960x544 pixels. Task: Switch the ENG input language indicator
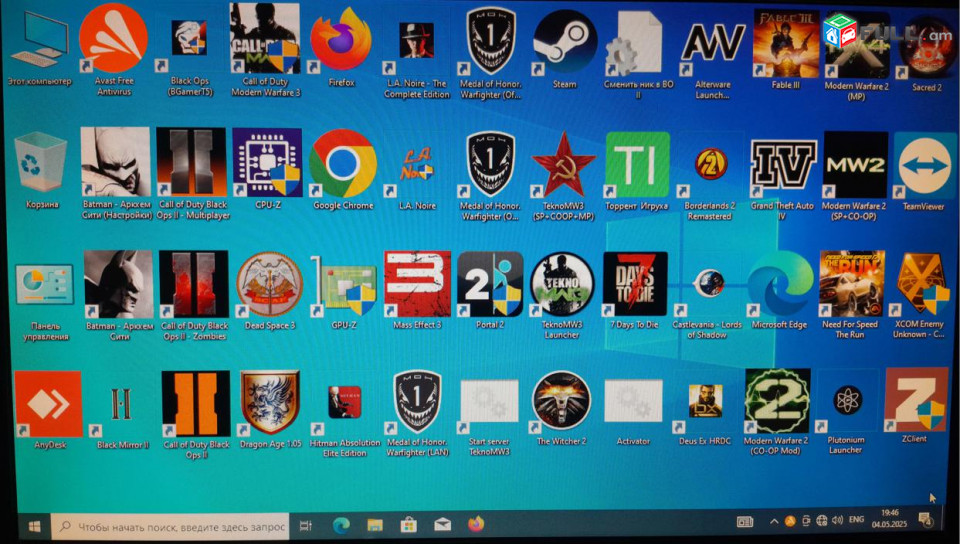click(x=856, y=520)
